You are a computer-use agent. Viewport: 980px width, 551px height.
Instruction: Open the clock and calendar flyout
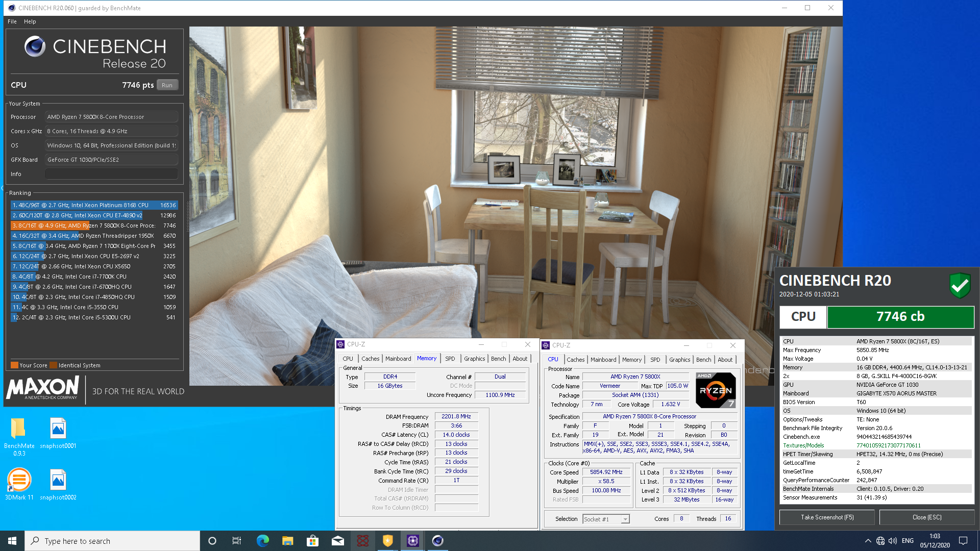[935, 541]
